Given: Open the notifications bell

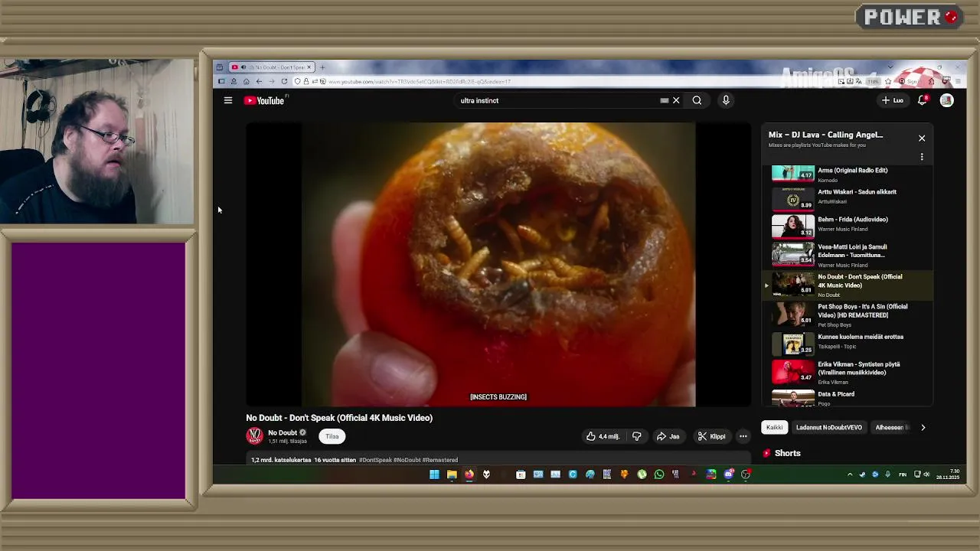Looking at the screenshot, I should point(923,100).
